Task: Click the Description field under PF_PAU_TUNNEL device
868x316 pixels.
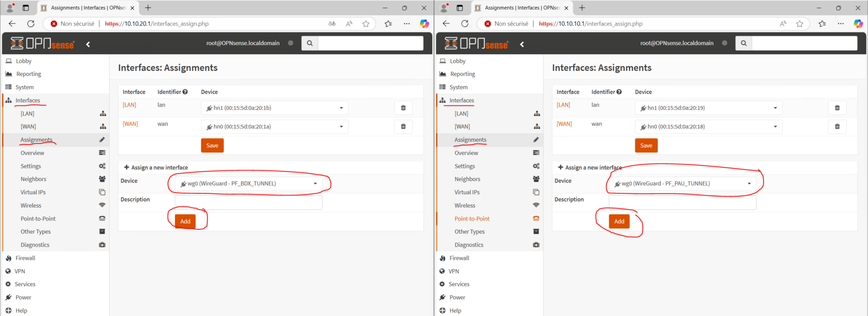Action: 682,203
